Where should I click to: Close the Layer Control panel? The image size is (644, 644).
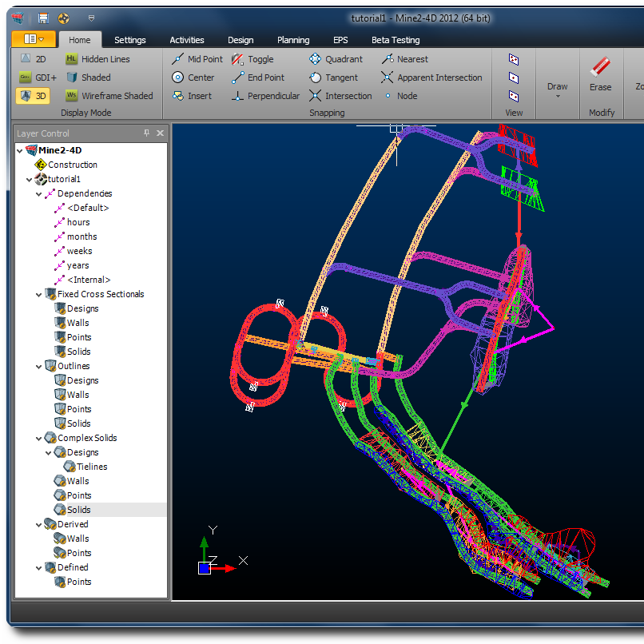tap(160, 133)
